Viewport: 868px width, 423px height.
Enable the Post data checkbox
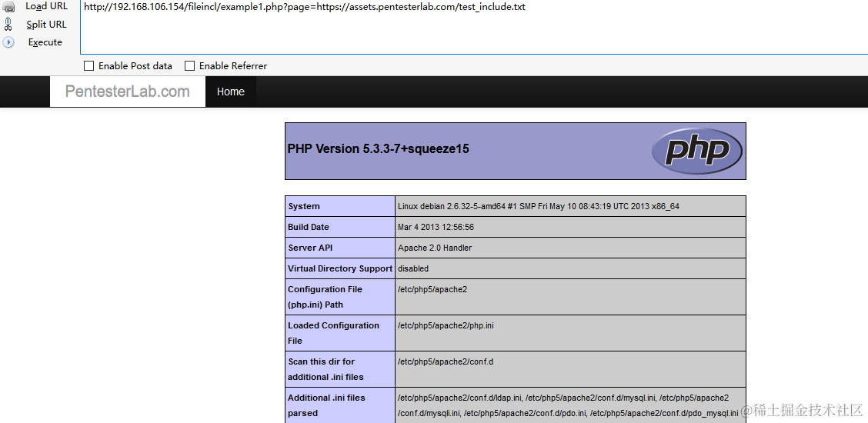coord(88,66)
